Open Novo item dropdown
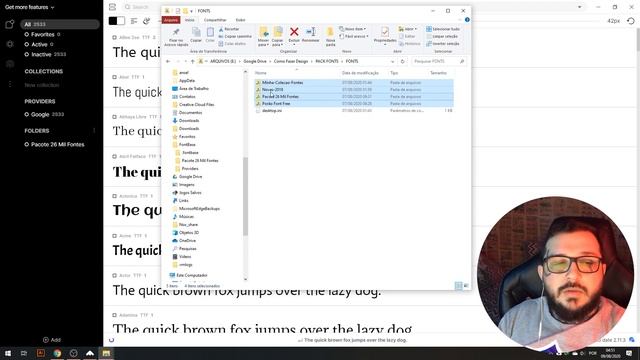Viewport: 640px width, 360px height. (353, 29)
